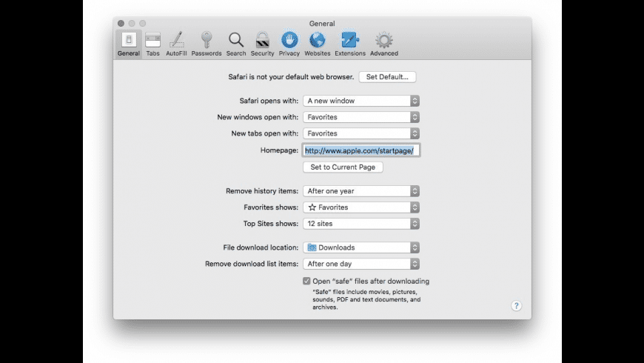
Task: Open the New windows open with dropdown
Action: (x=361, y=117)
